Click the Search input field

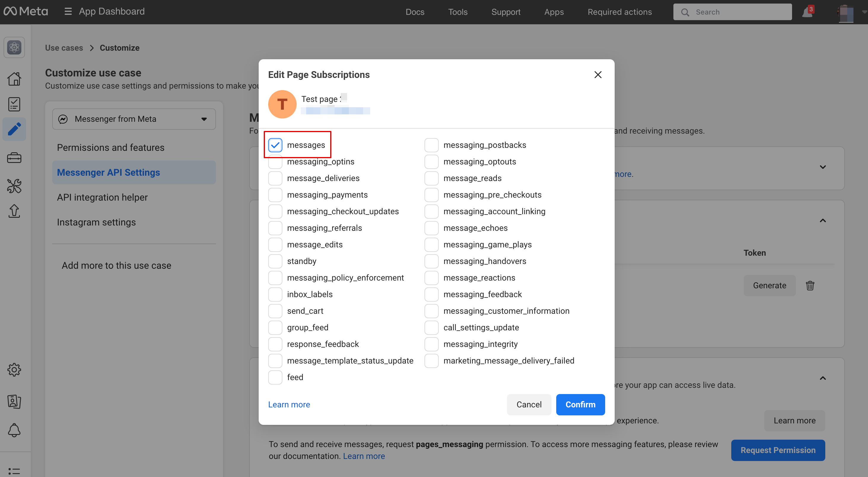[x=738, y=12]
